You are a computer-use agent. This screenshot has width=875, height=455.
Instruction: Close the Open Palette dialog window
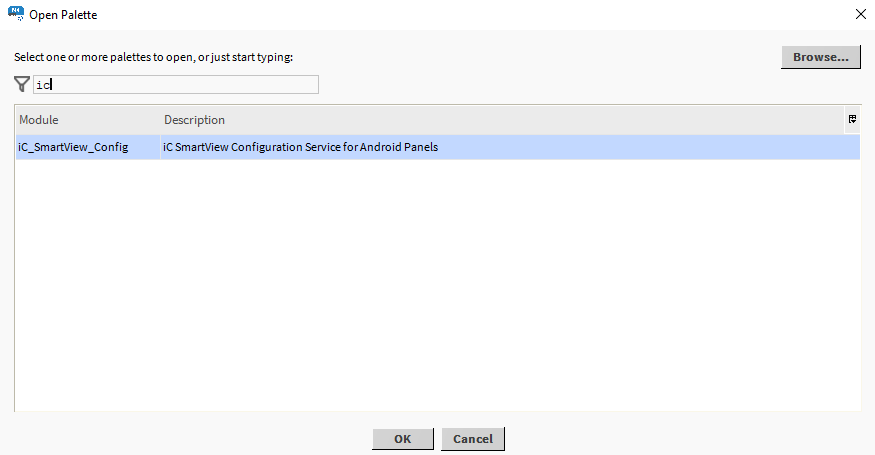pyautogui.click(x=860, y=15)
